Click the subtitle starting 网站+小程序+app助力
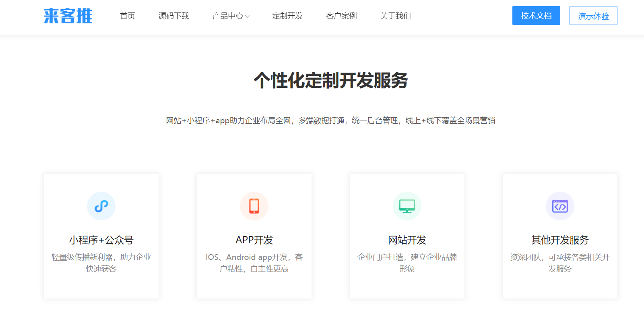 (330, 120)
